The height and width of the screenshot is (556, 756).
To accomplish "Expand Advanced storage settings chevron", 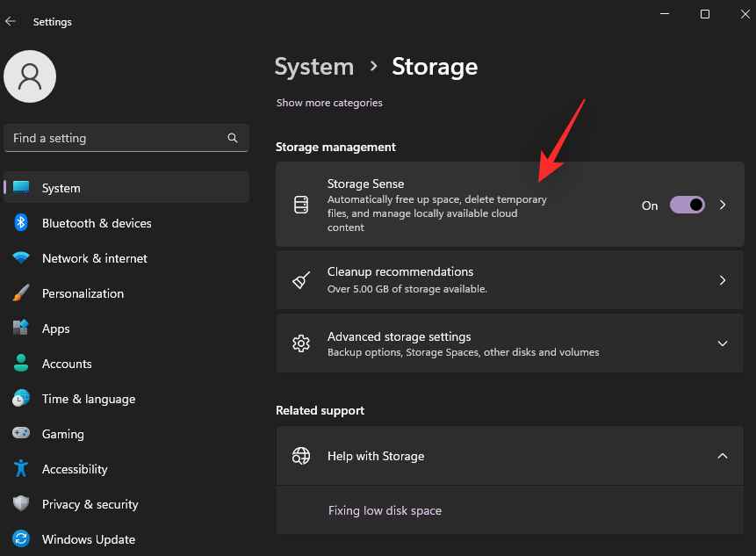I will pyautogui.click(x=723, y=343).
